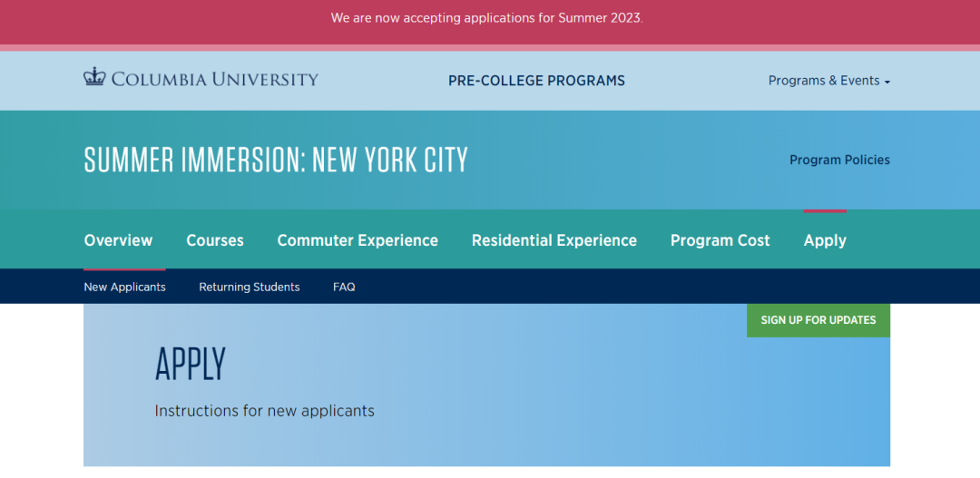Open the Program Policies link

[839, 160]
